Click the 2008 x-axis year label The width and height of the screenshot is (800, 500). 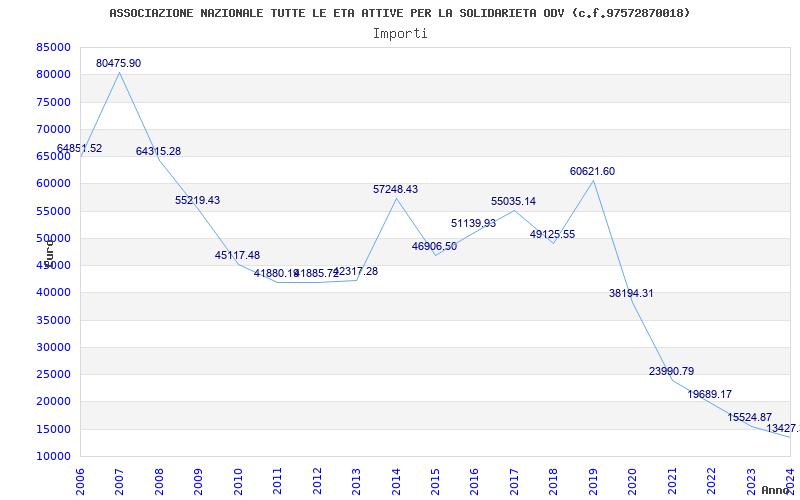pyautogui.click(x=159, y=482)
